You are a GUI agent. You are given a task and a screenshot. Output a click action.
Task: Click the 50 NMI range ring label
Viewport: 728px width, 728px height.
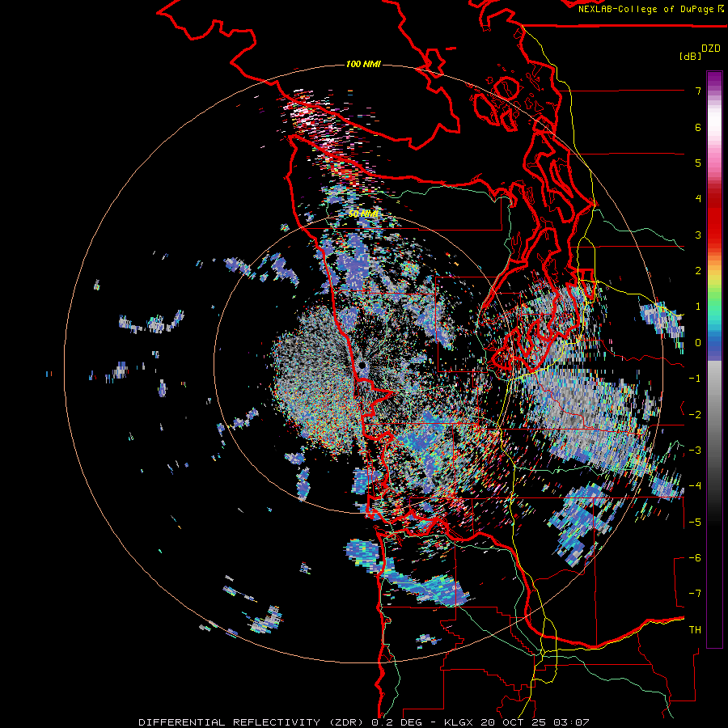point(363,214)
